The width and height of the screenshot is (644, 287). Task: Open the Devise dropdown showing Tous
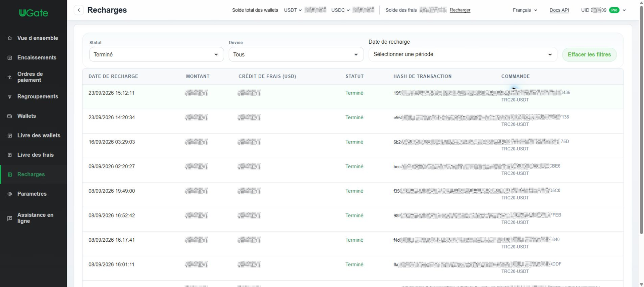coord(296,54)
